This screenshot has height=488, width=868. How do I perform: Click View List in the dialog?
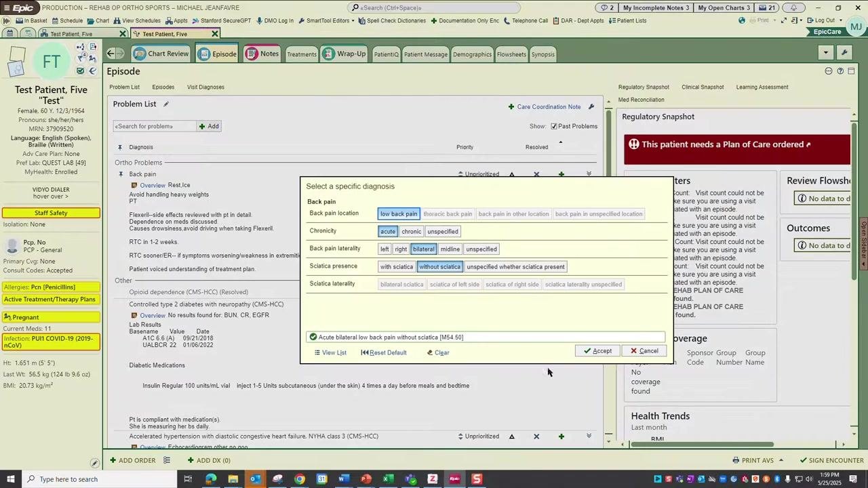tap(330, 352)
